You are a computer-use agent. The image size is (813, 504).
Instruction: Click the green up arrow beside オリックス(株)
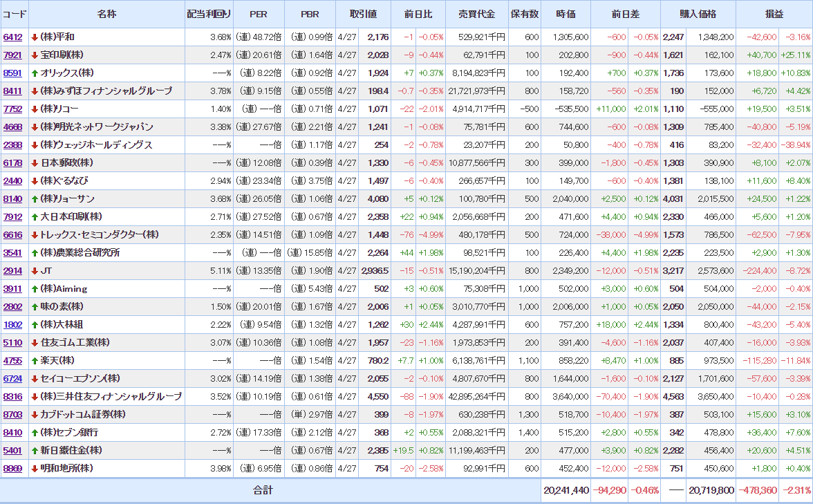pos(35,73)
